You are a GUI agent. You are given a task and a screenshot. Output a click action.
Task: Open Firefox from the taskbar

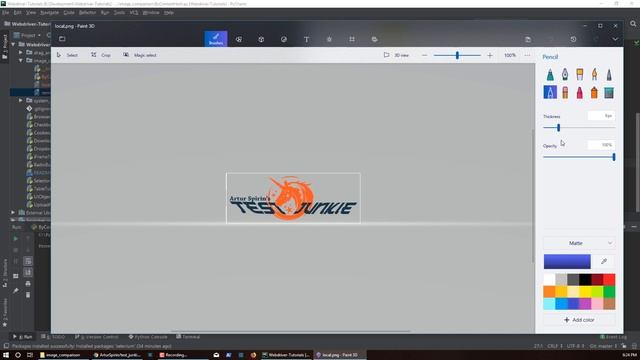(253, 355)
